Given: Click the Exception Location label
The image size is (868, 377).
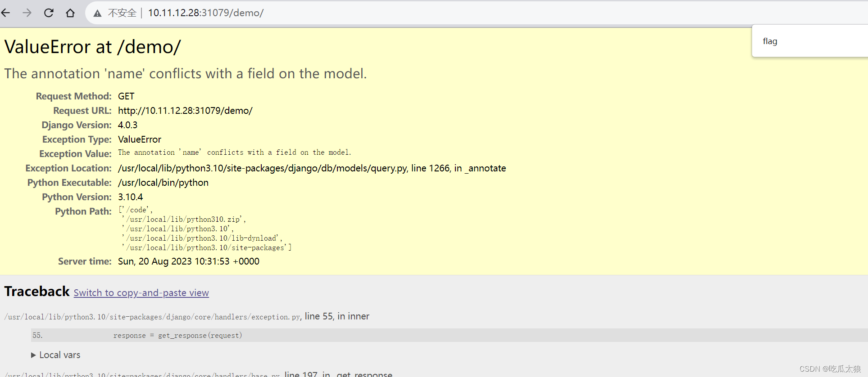Looking at the screenshot, I should click(68, 168).
